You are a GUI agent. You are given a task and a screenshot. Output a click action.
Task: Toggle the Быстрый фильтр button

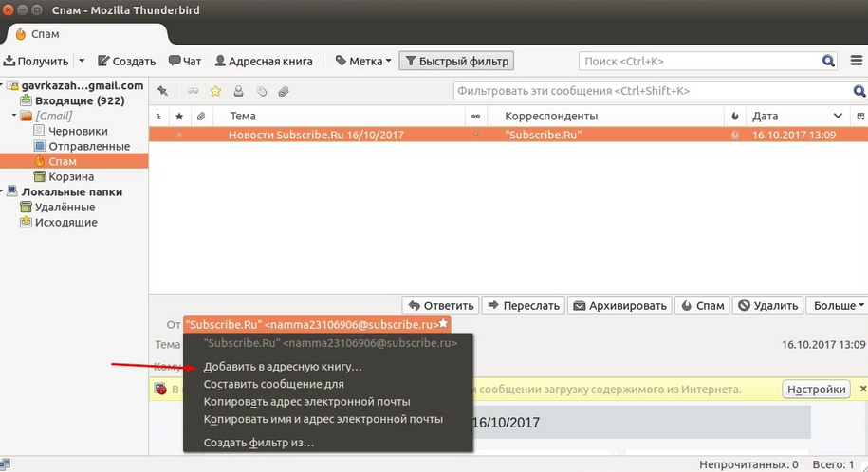click(x=456, y=61)
